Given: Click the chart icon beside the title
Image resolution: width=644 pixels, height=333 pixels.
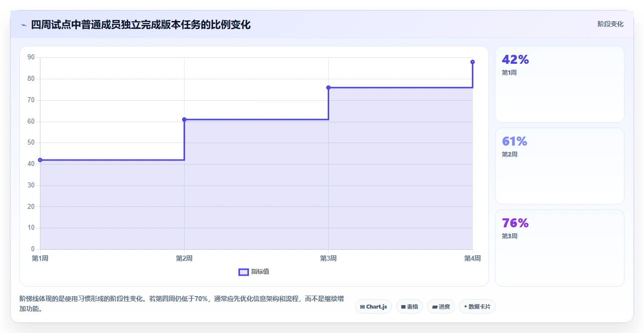Looking at the screenshot, I should 23,24.
